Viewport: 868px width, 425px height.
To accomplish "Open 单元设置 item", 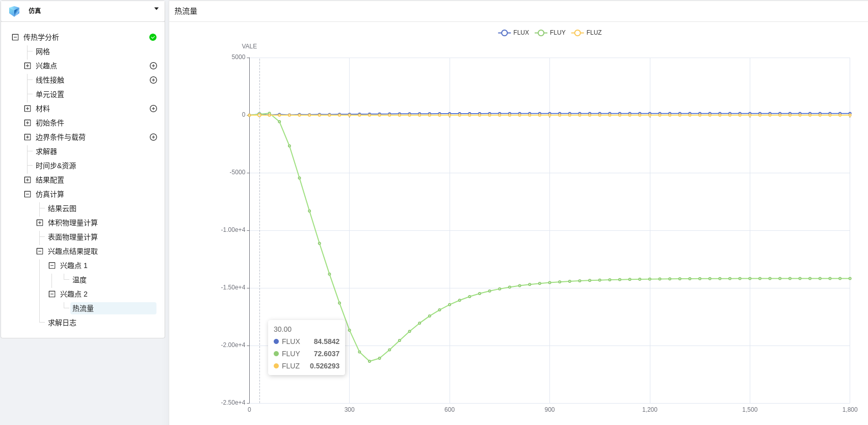I will (50, 94).
